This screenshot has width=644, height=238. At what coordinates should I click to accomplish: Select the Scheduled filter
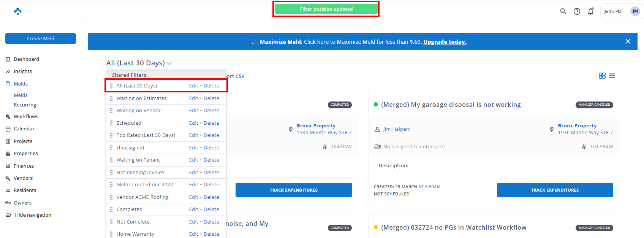click(129, 123)
